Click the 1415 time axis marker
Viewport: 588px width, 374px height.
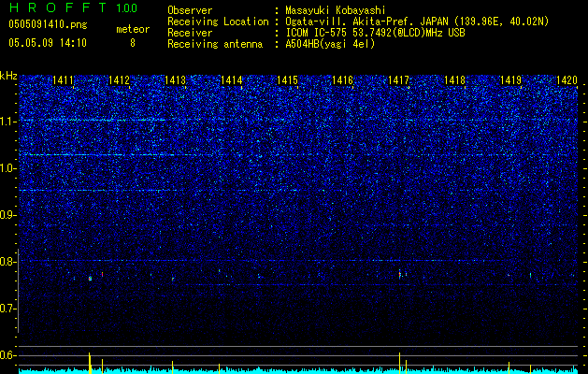point(287,80)
